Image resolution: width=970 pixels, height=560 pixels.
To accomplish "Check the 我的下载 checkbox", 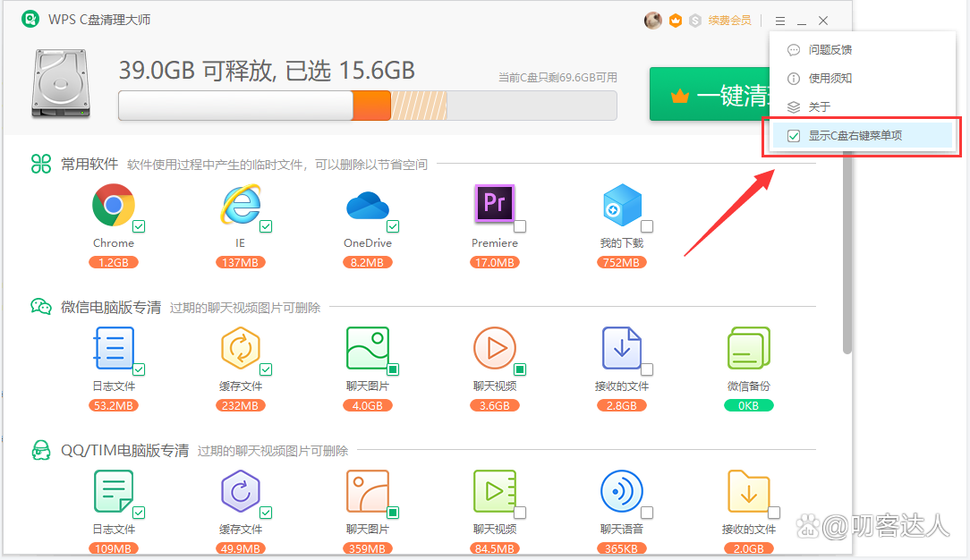I will pos(647,226).
